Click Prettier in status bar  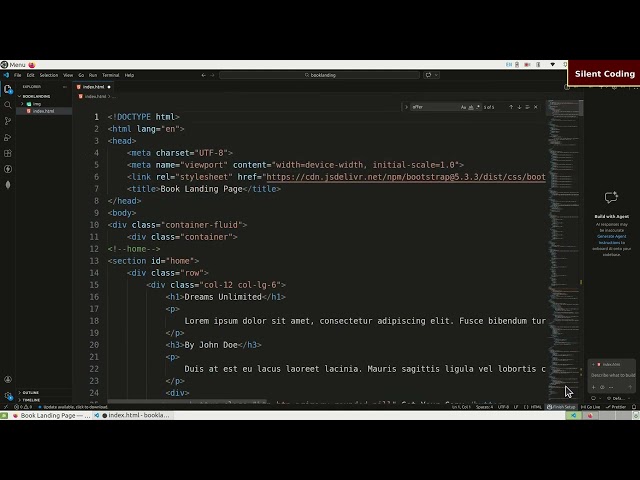click(x=616, y=407)
